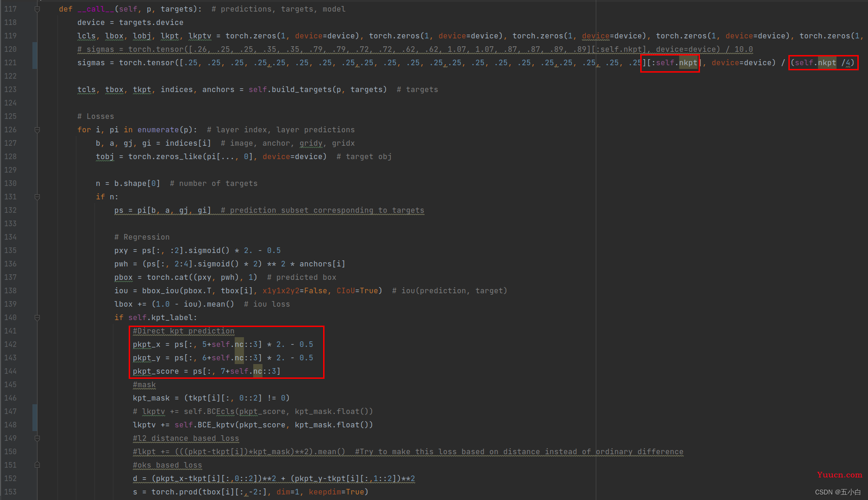Click 'enumerate' in the for loop

158,130
